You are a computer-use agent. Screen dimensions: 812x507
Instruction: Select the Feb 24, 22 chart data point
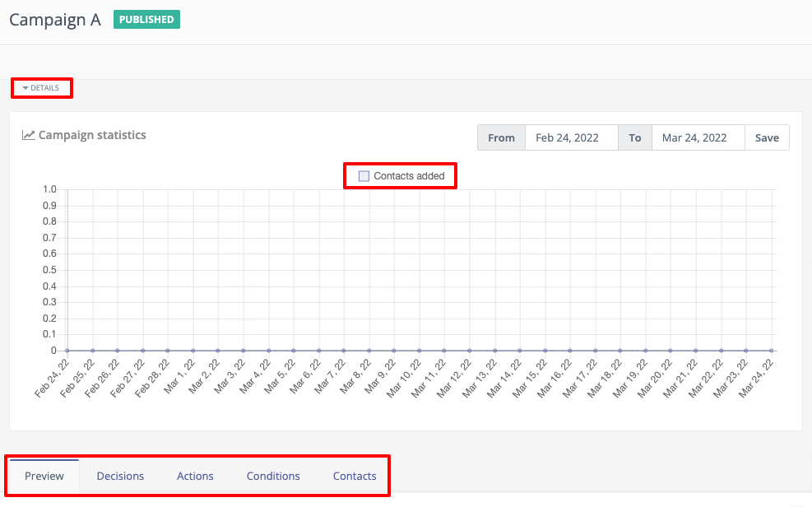(67, 351)
